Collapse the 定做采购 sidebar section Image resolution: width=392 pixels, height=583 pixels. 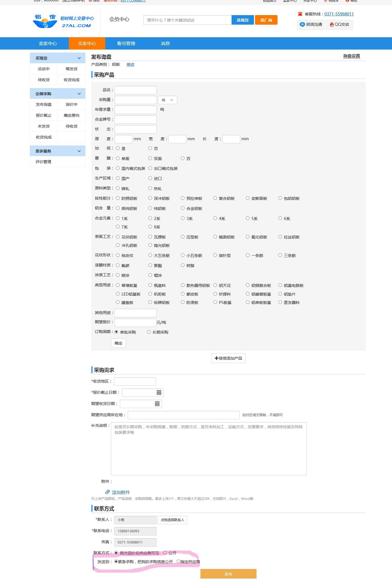pos(79,93)
